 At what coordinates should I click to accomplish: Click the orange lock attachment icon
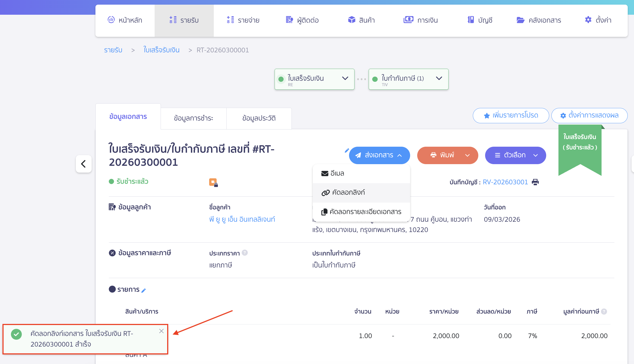tap(214, 182)
